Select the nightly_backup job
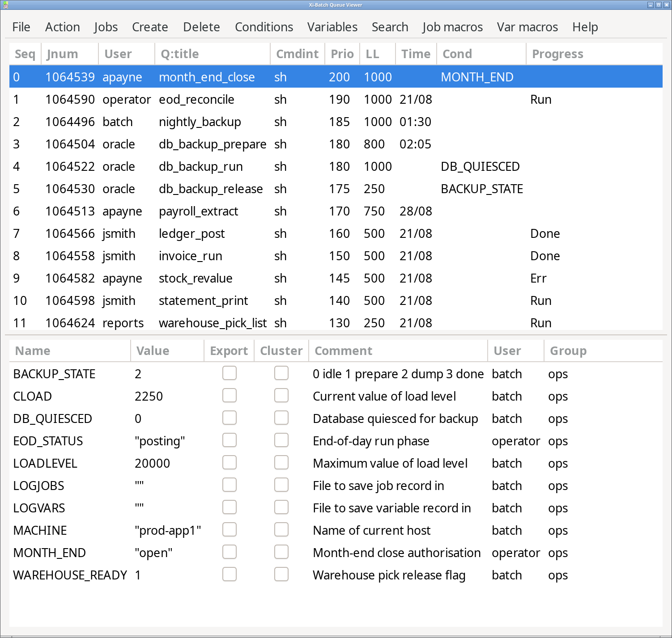The height and width of the screenshot is (638, 672). point(336,122)
